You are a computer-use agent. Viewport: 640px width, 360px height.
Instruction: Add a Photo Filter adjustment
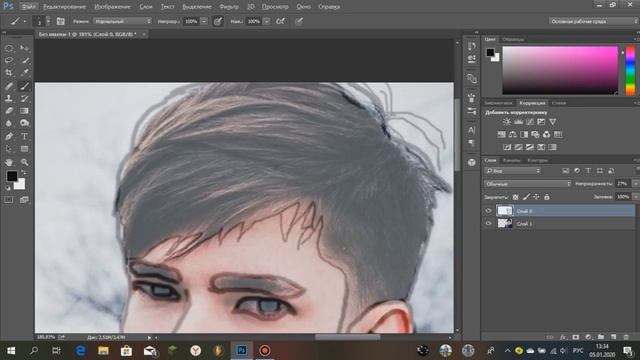tap(535, 134)
